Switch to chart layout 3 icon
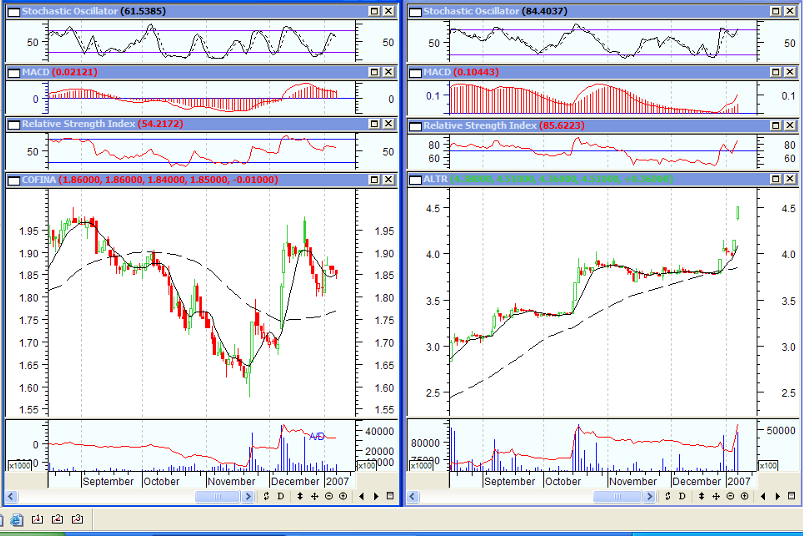Screen dimensions: 803x536 (x=77, y=520)
